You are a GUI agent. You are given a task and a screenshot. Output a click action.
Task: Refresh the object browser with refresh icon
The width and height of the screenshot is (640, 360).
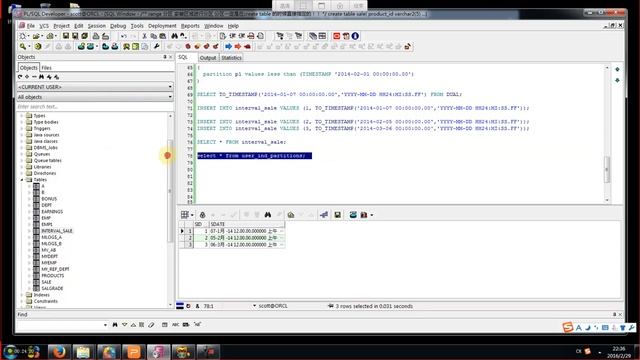pyautogui.click(x=20, y=77)
